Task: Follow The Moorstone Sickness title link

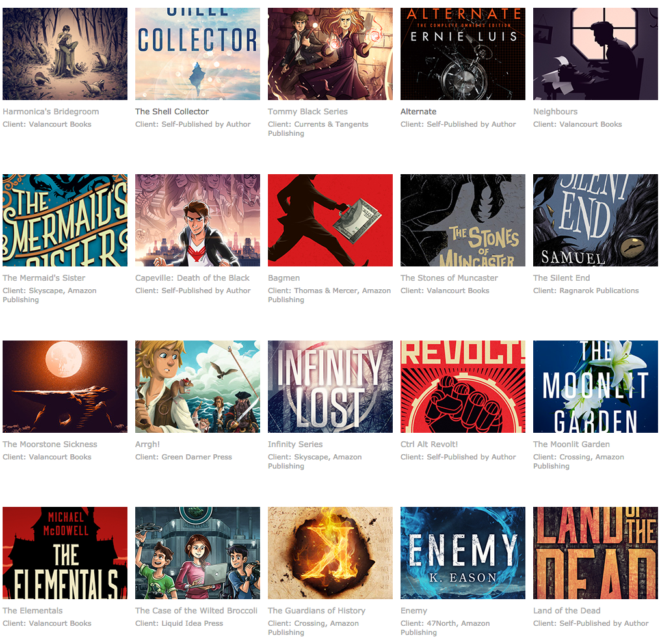Action: 49,444
